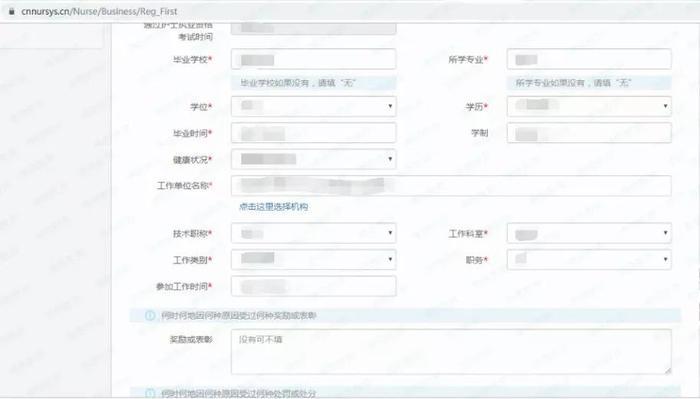700x399 pixels.
Task: Click the resize grip of 奖励或表彰 textarea
Action: pos(667,370)
